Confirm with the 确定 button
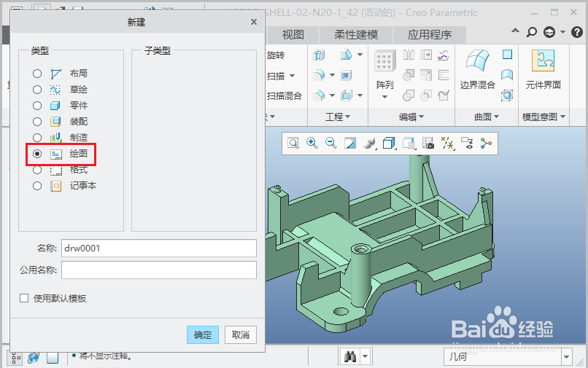 pyautogui.click(x=203, y=334)
